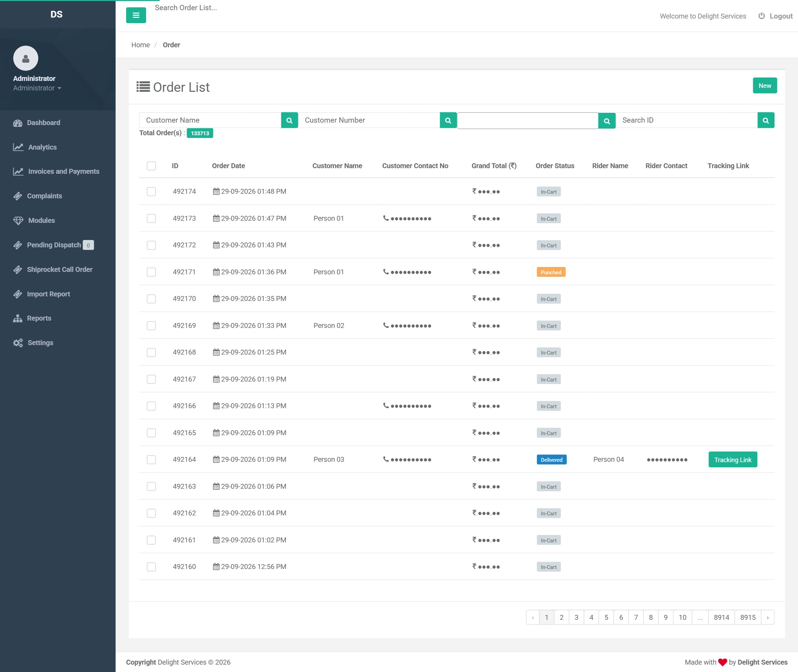Click phone icon in order 492173 row
The width and height of the screenshot is (798, 672).
click(x=386, y=218)
